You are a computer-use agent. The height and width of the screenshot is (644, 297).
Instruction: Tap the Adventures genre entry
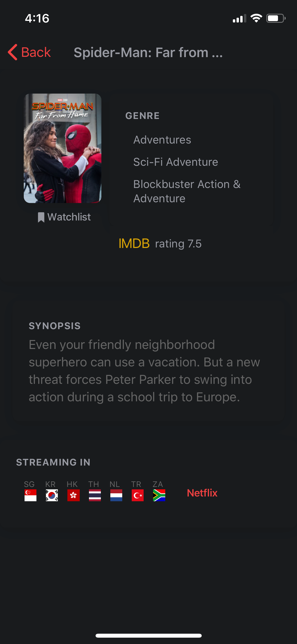(162, 140)
